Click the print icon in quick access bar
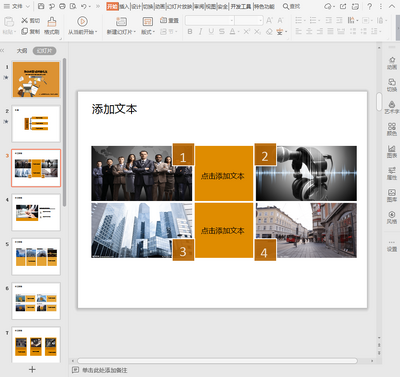The height and width of the screenshot is (377, 400). 62,6
